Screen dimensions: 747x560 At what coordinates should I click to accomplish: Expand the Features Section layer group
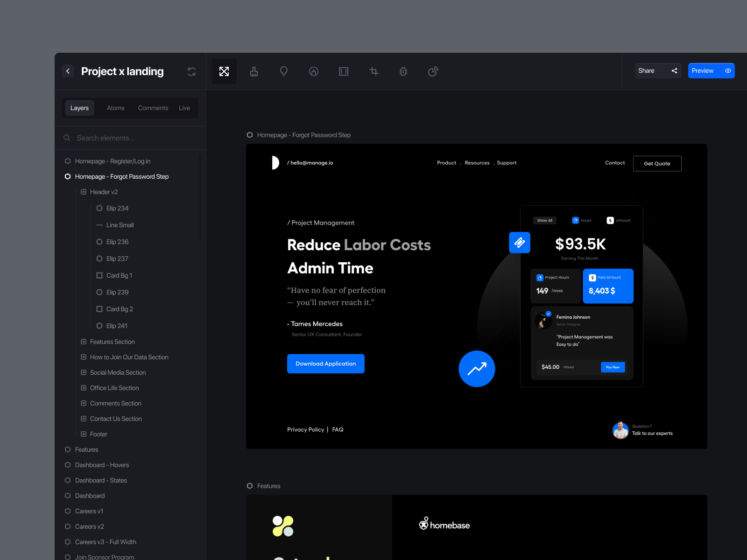coord(84,342)
